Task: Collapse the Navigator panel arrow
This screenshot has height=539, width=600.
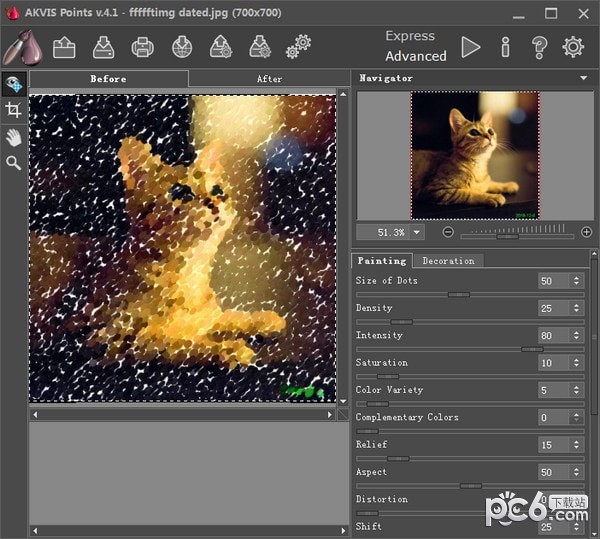Action: pos(583,77)
